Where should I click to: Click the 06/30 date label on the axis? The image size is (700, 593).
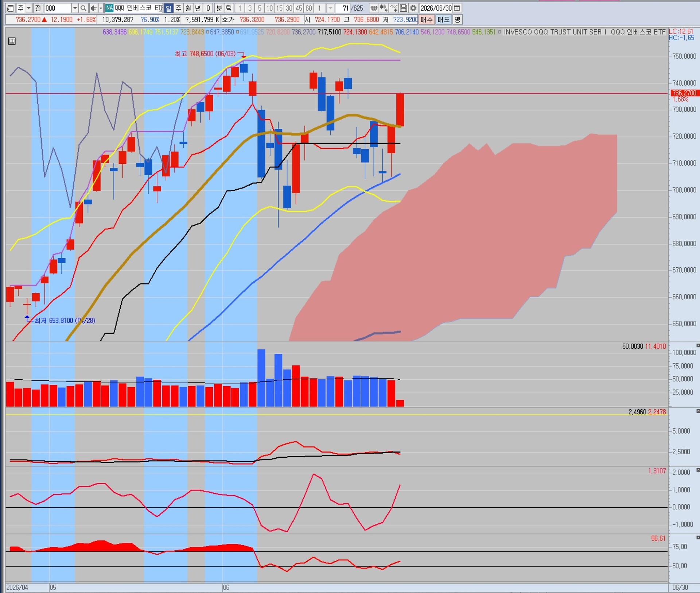click(680, 588)
